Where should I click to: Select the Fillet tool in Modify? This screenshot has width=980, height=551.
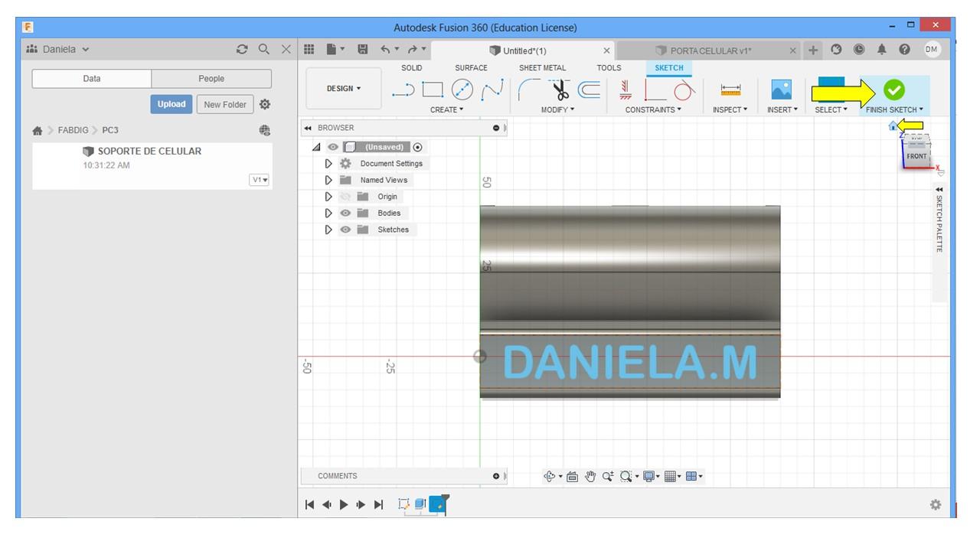(x=530, y=90)
